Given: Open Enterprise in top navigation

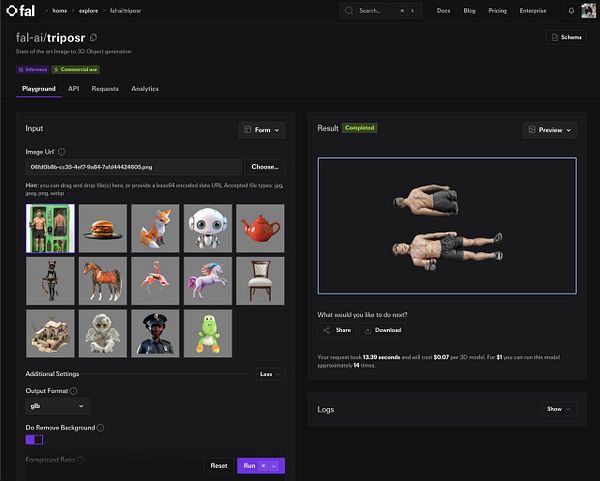Looking at the screenshot, I should coord(533,11).
